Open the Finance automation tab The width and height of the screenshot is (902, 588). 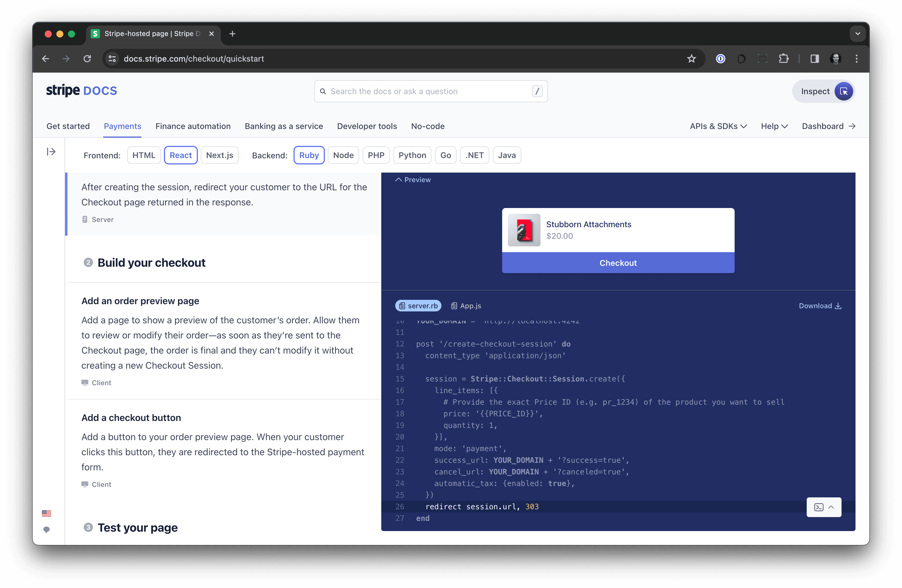tap(193, 126)
